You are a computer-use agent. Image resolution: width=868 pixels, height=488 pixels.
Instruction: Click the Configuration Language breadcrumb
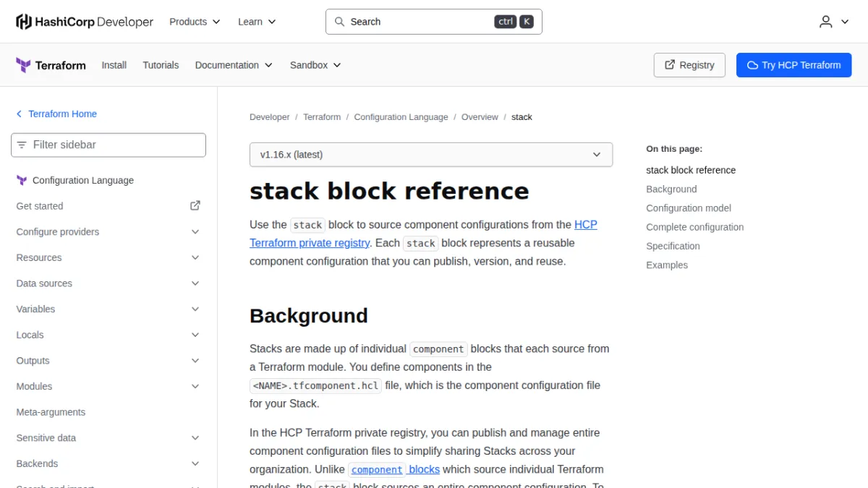(401, 117)
